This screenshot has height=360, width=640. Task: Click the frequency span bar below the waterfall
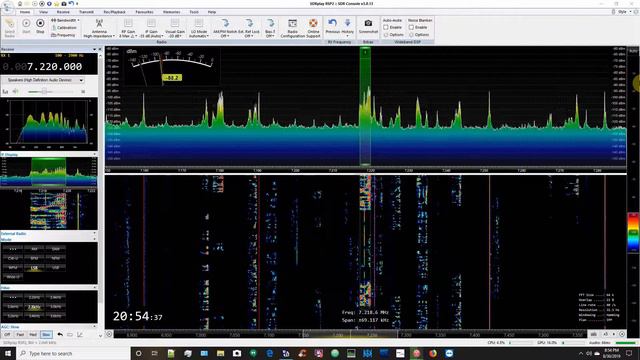(x=351, y=334)
